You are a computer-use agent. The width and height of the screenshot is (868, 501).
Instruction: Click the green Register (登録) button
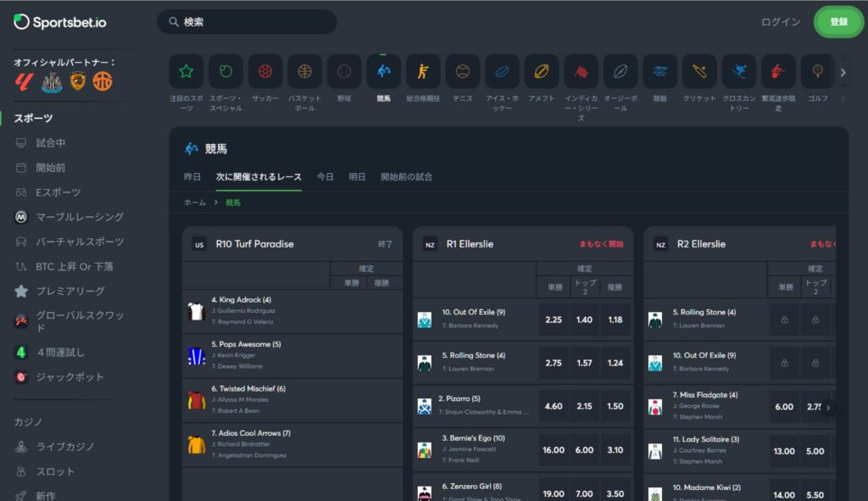pos(838,22)
